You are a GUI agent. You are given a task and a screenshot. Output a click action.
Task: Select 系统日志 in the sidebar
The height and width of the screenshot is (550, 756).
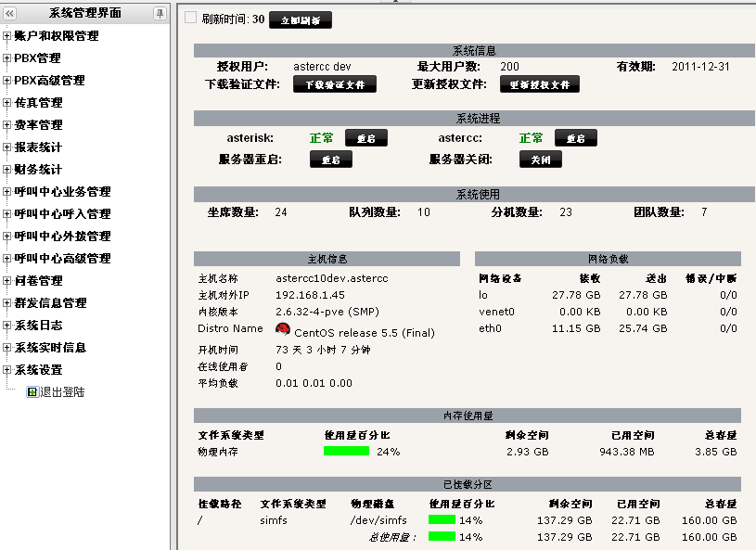pos(38,326)
